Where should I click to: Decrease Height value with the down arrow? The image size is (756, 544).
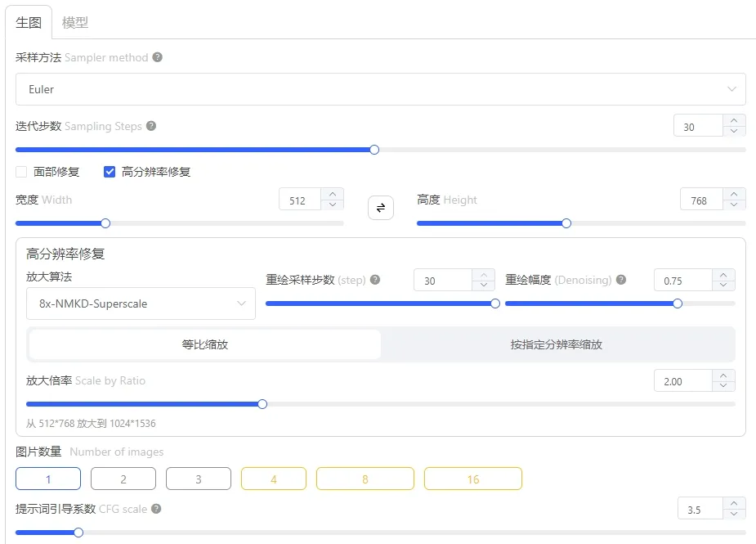[x=734, y=205]
